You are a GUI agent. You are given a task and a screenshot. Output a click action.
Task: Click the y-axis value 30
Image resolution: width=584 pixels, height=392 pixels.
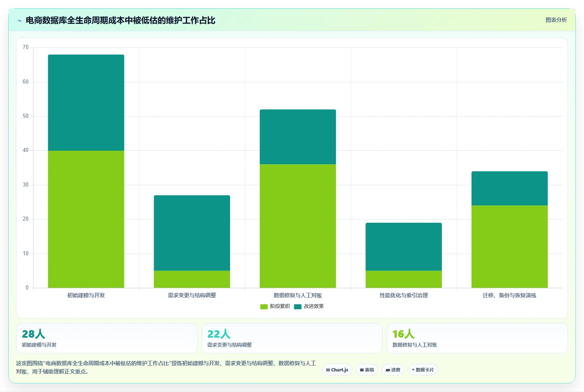click(26, 185)
